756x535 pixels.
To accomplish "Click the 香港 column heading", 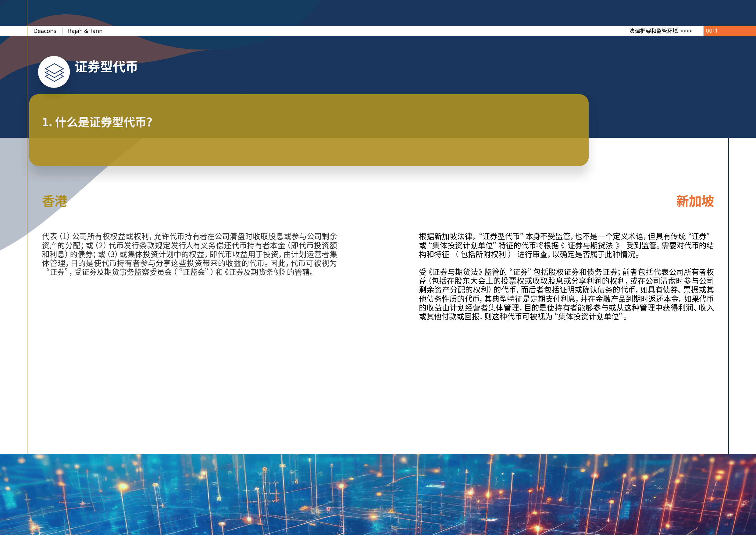I will coord(55,201).
